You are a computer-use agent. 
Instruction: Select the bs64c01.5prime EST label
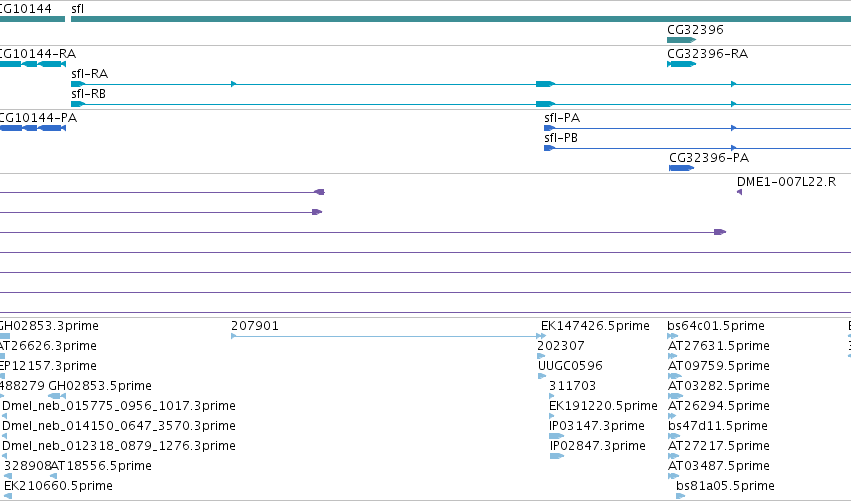(716, 326)
